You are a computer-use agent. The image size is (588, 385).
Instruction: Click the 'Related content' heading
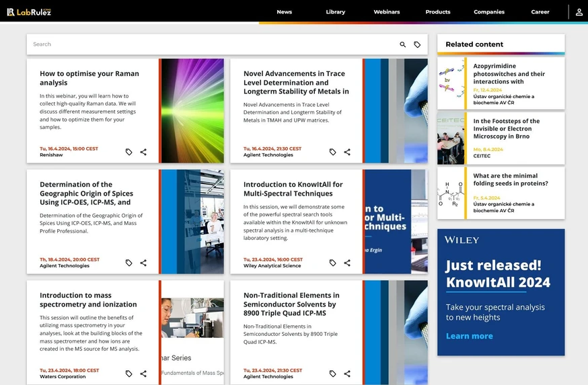click(x=474, y=44)
